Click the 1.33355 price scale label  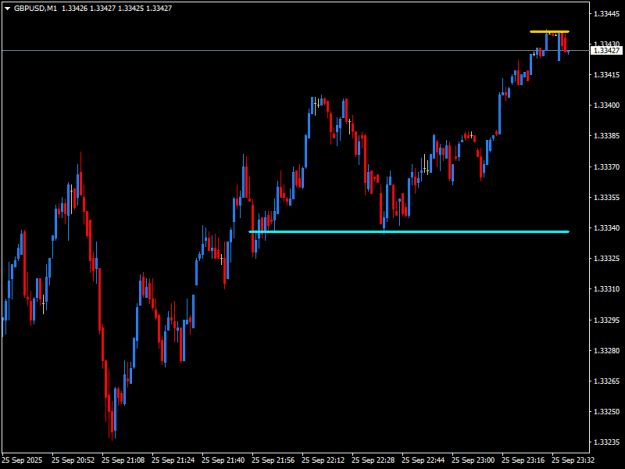(607, 198)
